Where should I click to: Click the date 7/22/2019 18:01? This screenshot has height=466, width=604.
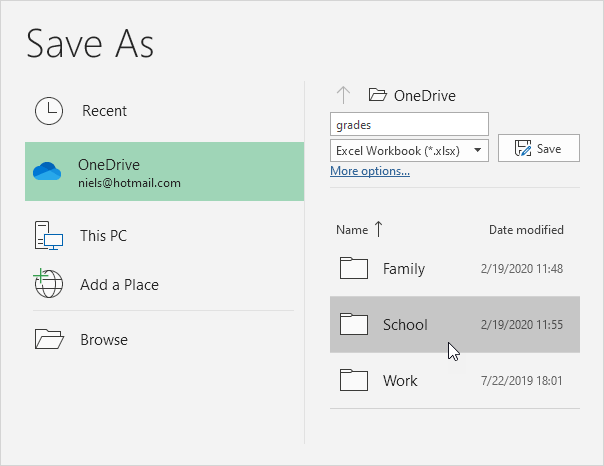point(522,381)
